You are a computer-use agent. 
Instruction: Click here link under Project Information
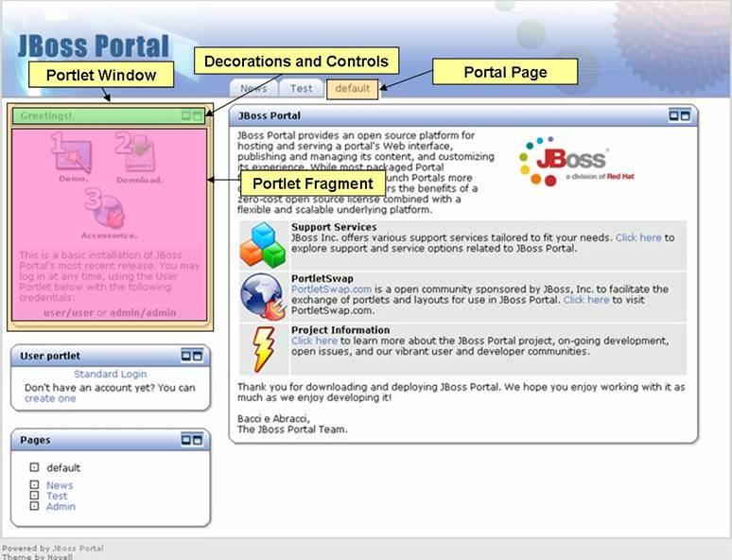[314, 341]
